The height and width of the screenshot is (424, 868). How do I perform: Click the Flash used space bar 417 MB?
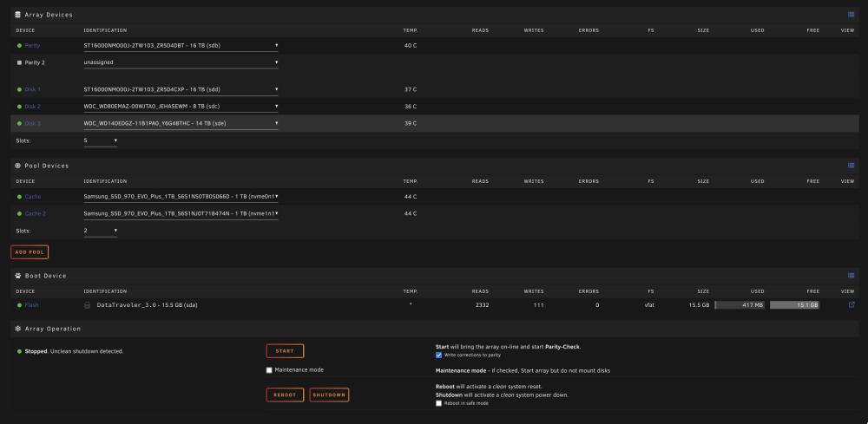click(740, 304)
